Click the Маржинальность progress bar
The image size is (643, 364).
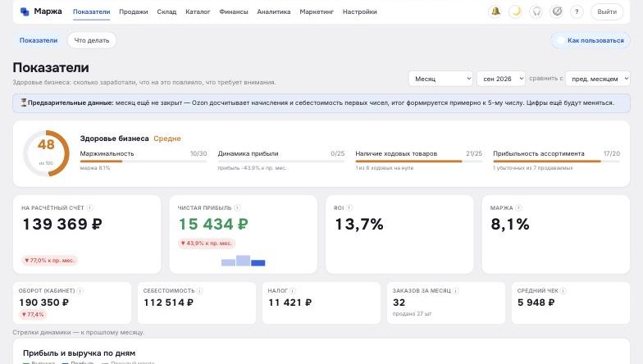[143, 161]
